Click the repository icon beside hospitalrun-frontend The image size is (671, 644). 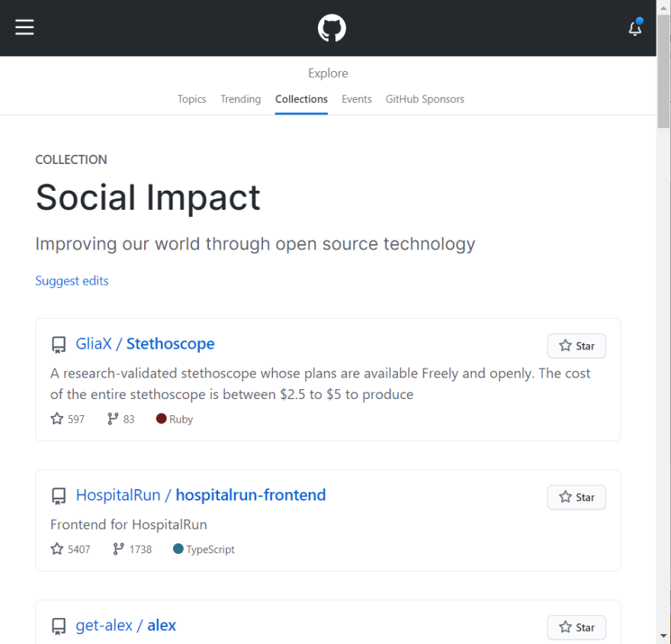tap(59, 496)
